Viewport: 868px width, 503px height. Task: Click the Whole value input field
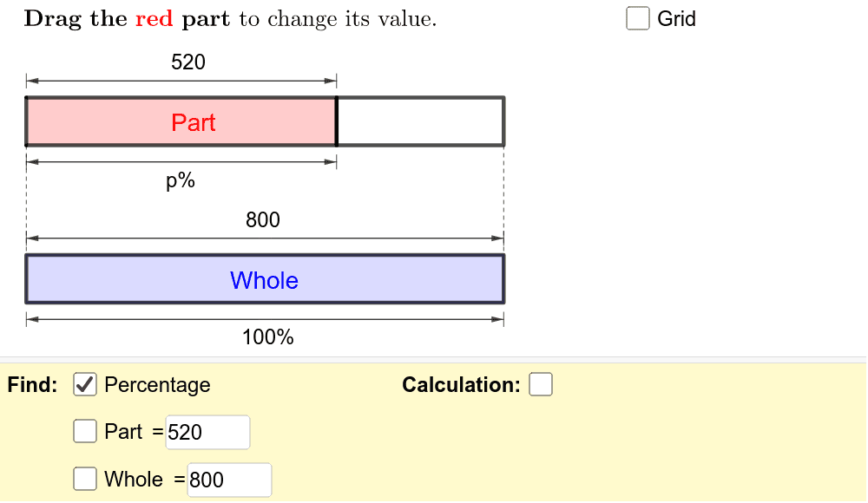click(x=229, y=480)
